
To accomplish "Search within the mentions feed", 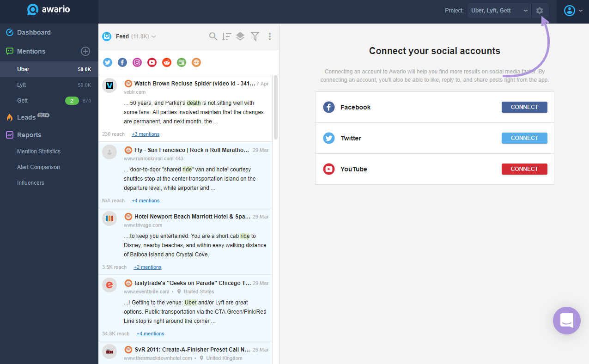I will pos(213,36).
